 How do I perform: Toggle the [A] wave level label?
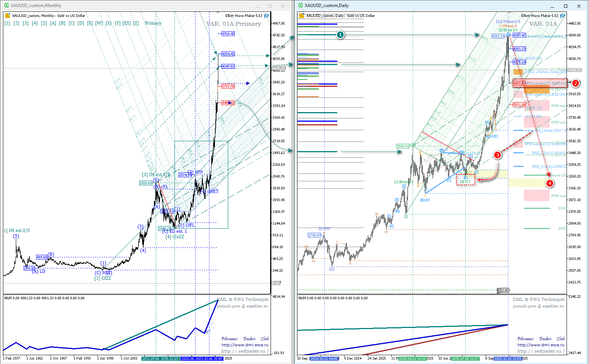coord(53,23)
